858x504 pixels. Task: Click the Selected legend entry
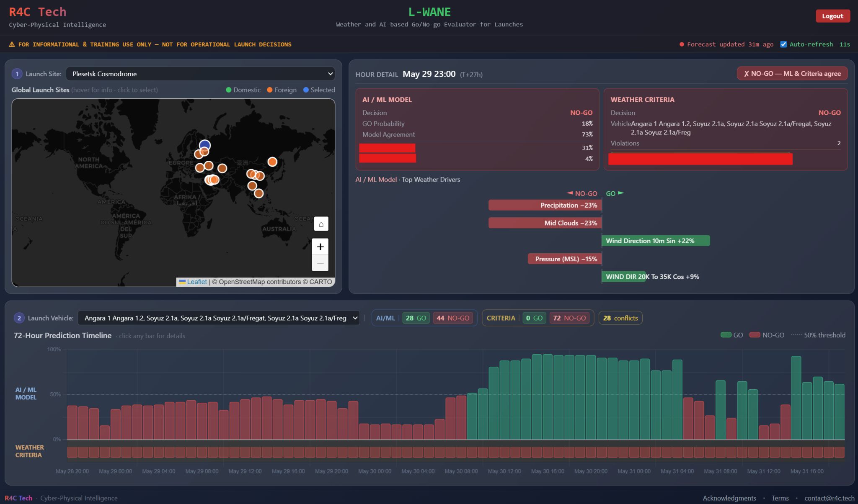319,90
